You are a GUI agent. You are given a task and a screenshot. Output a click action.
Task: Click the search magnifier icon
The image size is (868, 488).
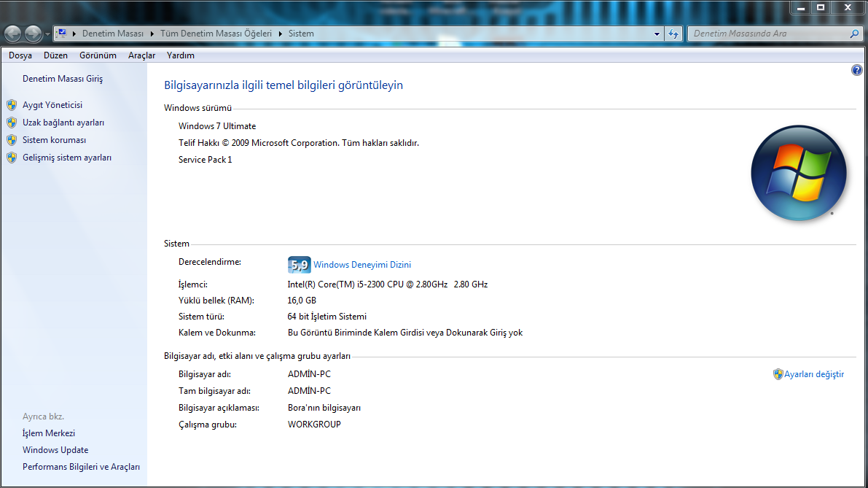tap(855, 34)
